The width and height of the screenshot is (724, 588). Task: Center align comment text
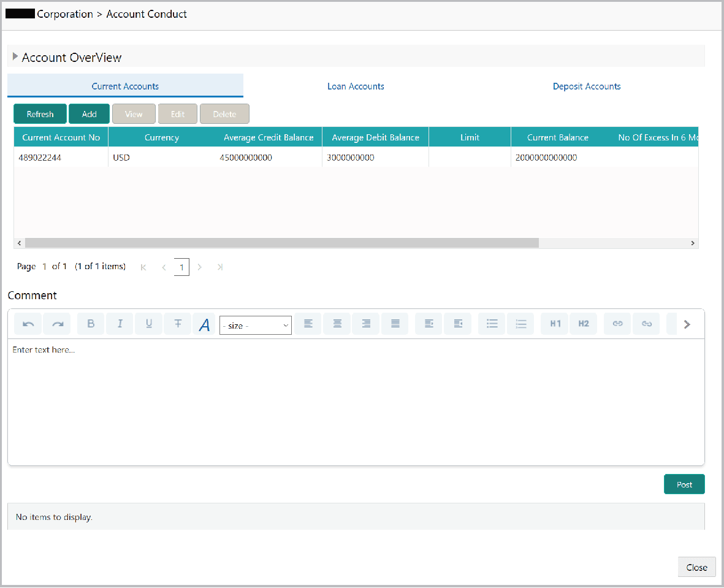point(337,324)
